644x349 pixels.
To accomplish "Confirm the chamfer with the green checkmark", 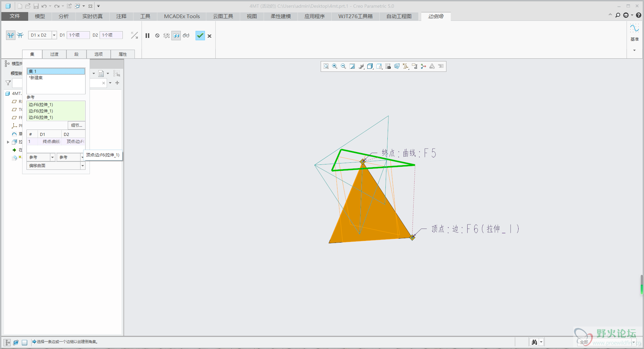I will point(200,36).
